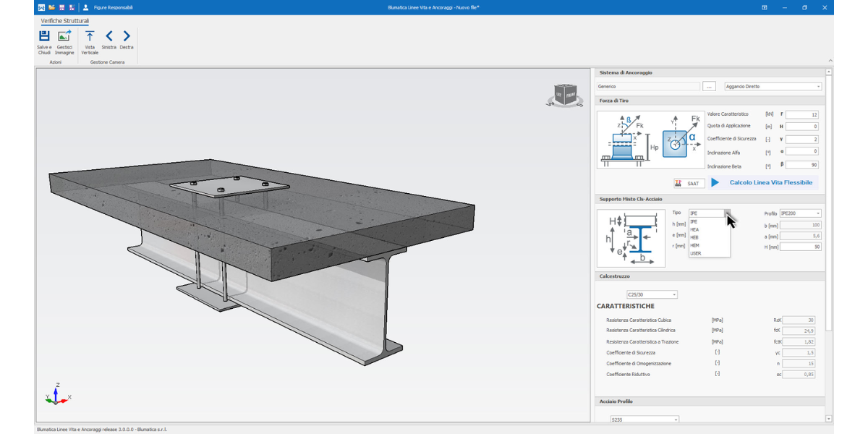
Task: Click the XYZ axis gizmo in viewport
Action: pos(56,395)
